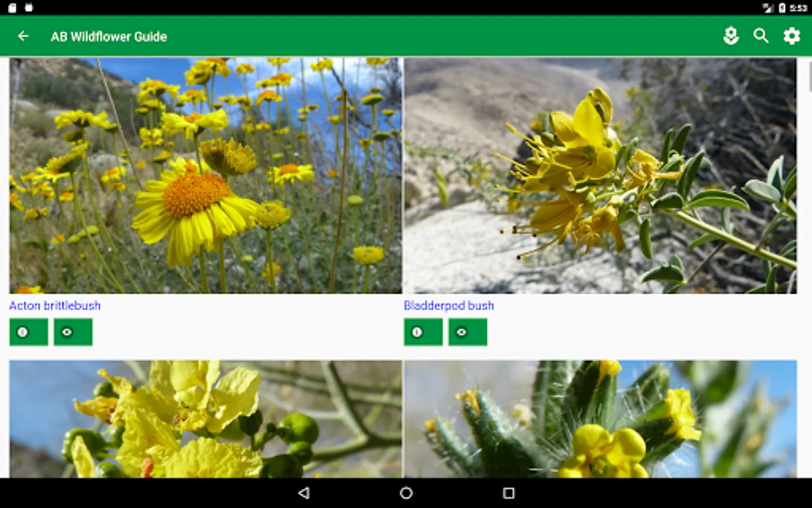Show info for Acton brittlebush

pyautogui.click(x=28, y=332)
